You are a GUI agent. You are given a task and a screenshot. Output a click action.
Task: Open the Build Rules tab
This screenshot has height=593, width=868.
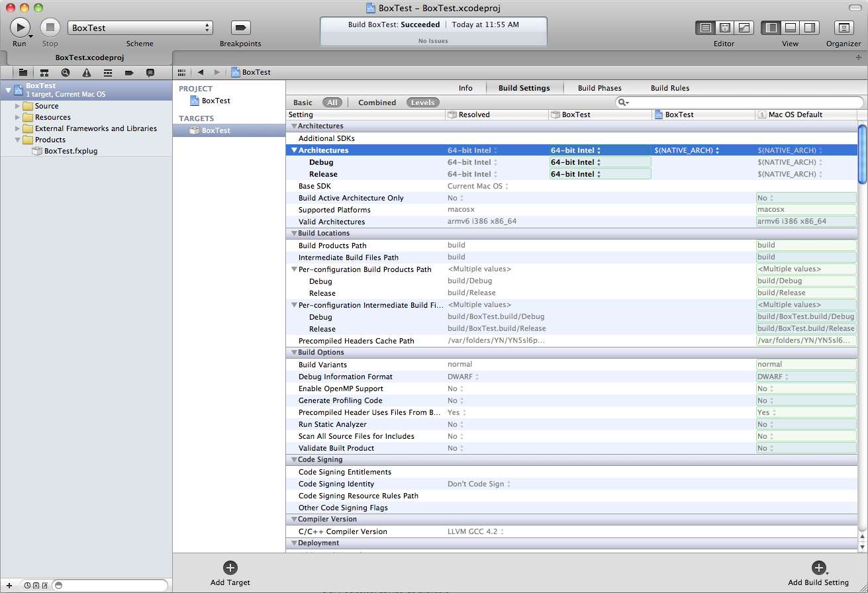click(x=669, y=88)
